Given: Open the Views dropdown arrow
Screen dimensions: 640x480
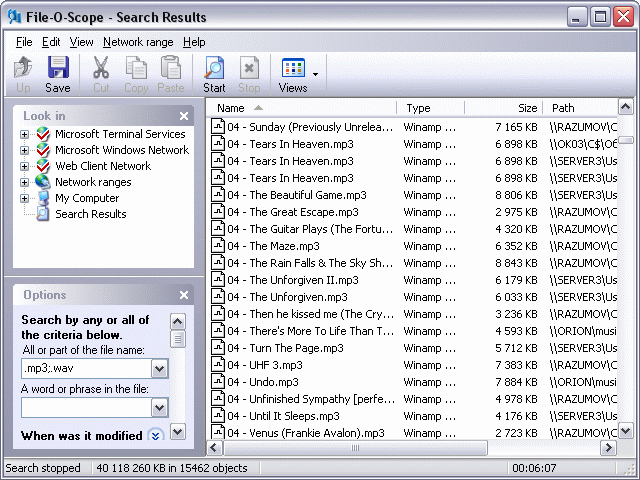Looking at the screenshot, I should pos(316,74).
